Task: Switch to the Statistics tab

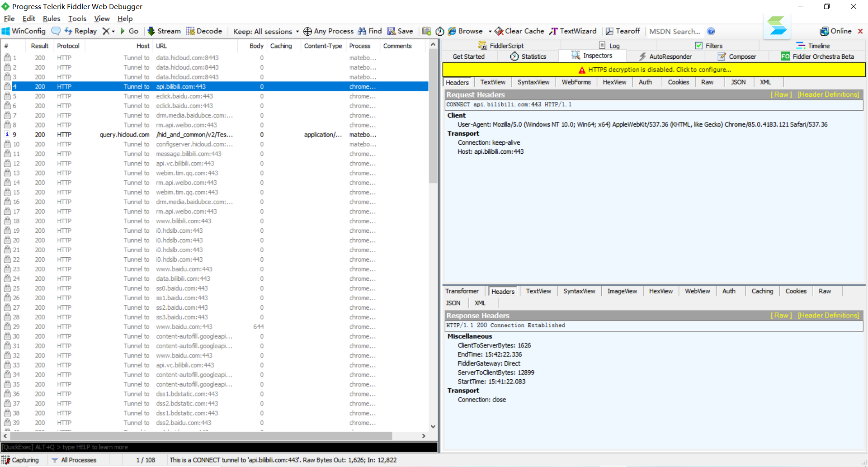Action: pos(528,57)
